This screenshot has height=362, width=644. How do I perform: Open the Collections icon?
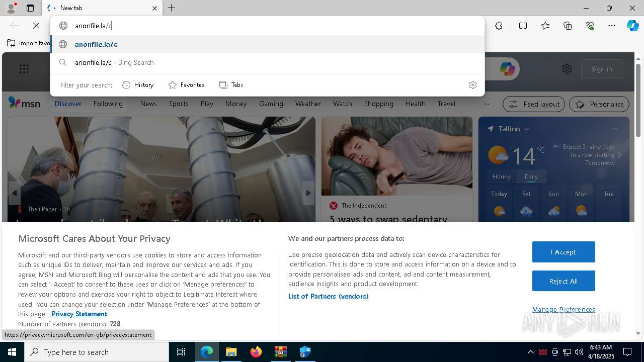(568, 26)
